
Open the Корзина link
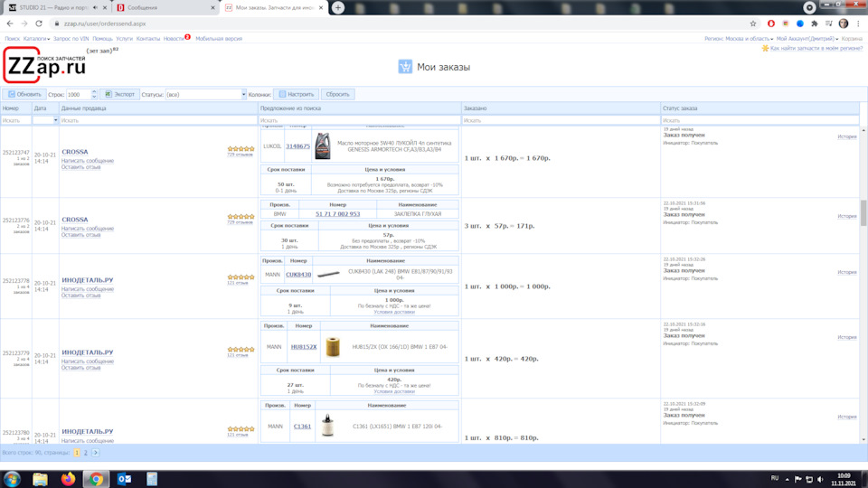pos(852,39)
